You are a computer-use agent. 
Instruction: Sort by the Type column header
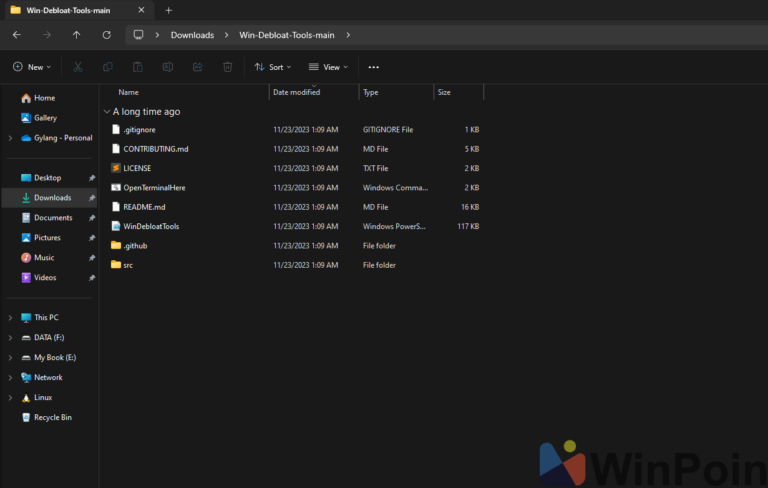pyautogui.click(x=370, y=92)
